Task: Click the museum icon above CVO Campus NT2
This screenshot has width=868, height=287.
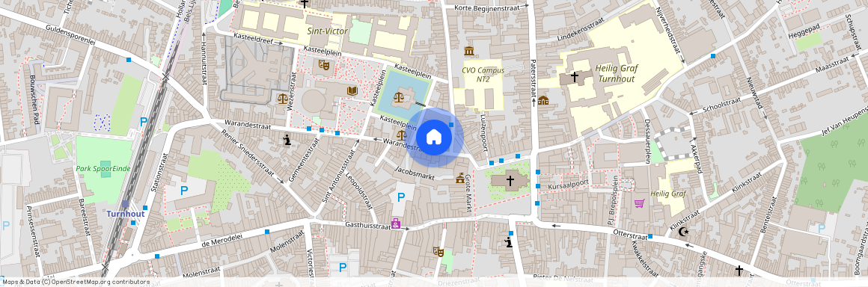Action: tap(469, 52)
